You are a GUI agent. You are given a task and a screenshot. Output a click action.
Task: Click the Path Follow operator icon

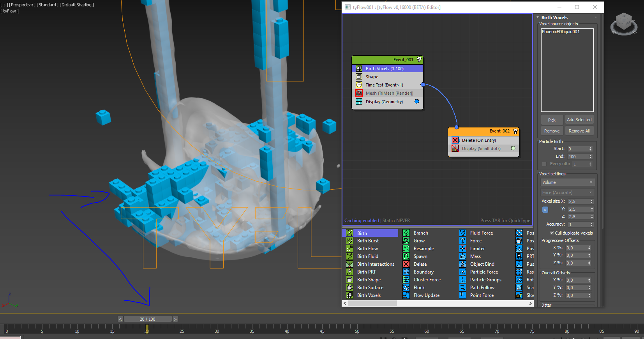pos(462,288)
